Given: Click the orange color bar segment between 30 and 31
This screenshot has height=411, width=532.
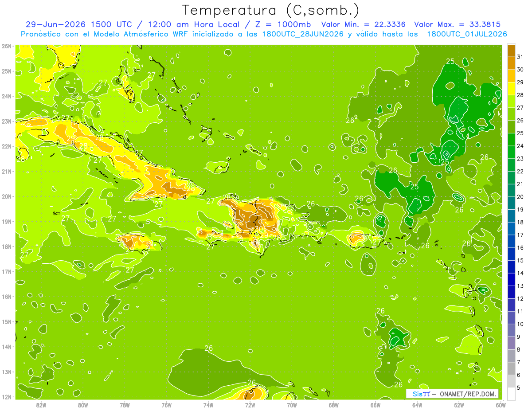Looking at the screenshot, I should coord(511,63).
